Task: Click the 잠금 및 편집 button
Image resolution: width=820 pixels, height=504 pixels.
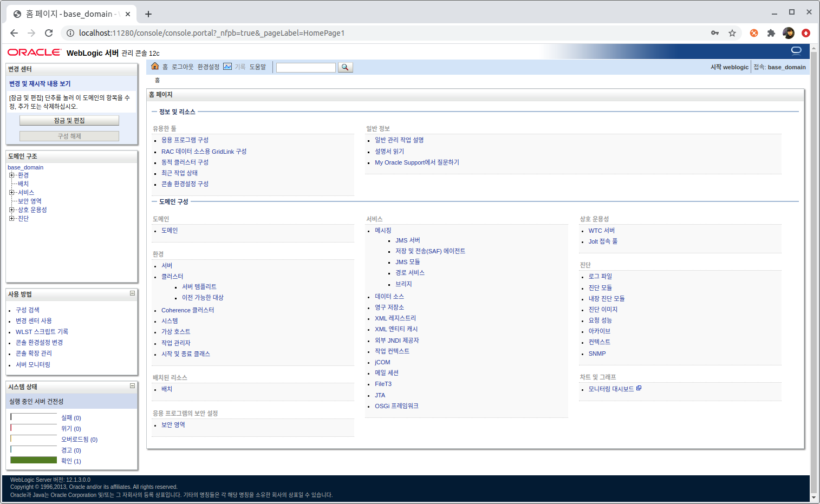Action: coord(69,121)
